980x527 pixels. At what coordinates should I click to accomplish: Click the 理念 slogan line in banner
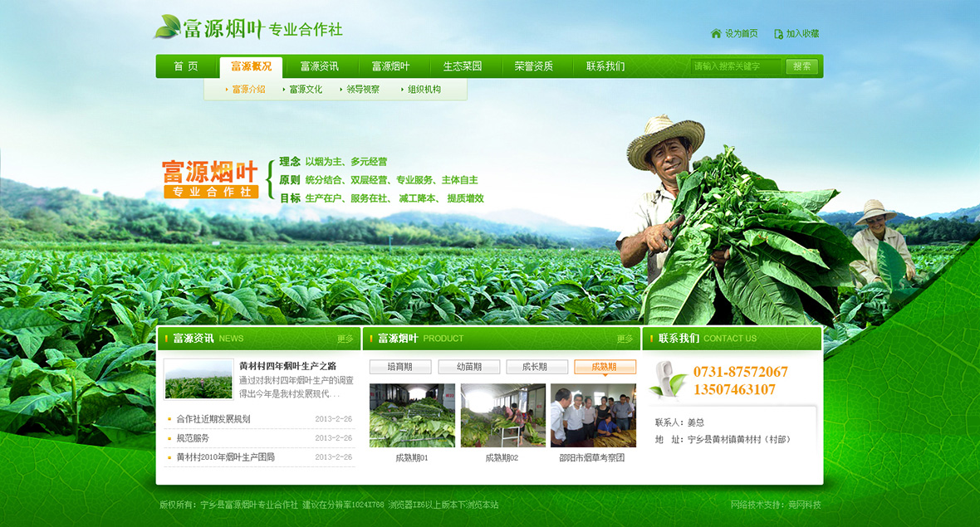[333, 162]
